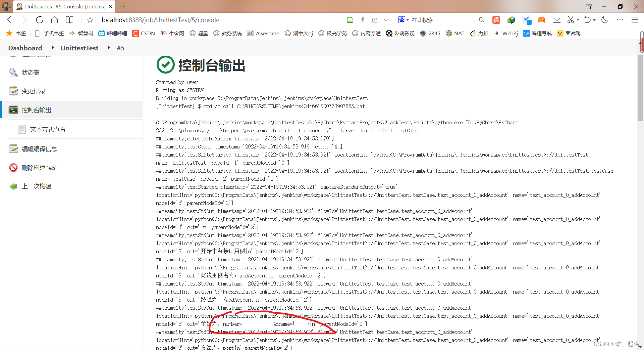Open the #5 build breadcrumb
644x350 pixels.
pyautogui.click(x=121, y=48)
